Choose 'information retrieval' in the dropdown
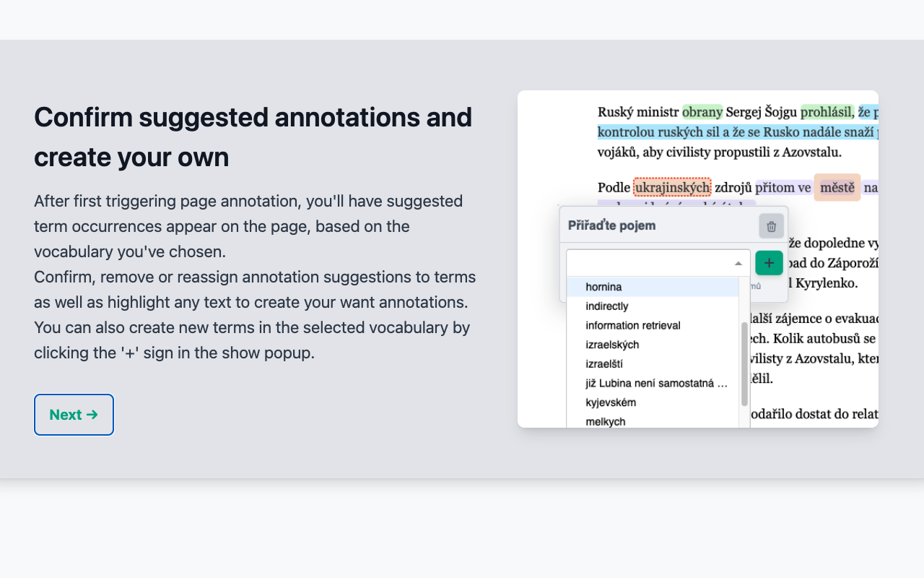 point(632,325)
